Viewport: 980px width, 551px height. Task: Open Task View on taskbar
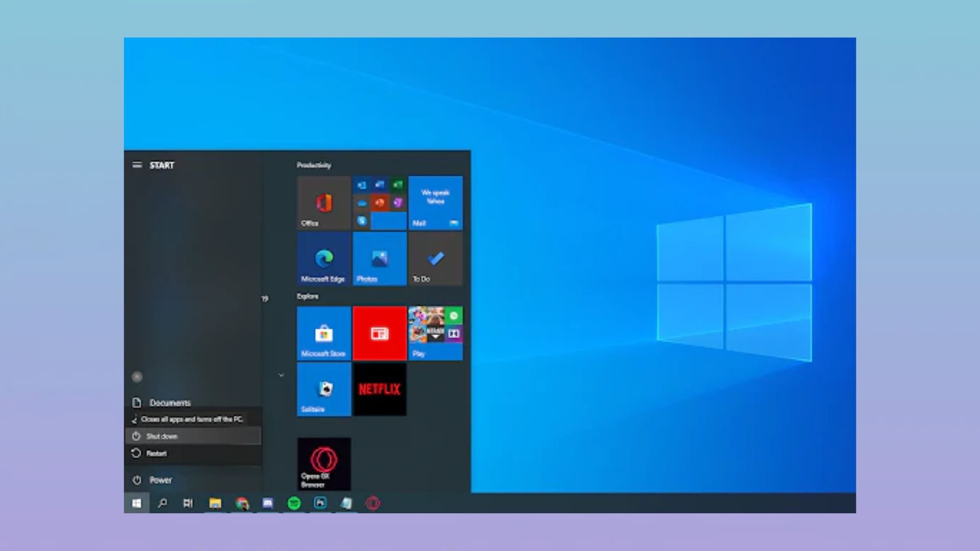click(x=188, y=504)
